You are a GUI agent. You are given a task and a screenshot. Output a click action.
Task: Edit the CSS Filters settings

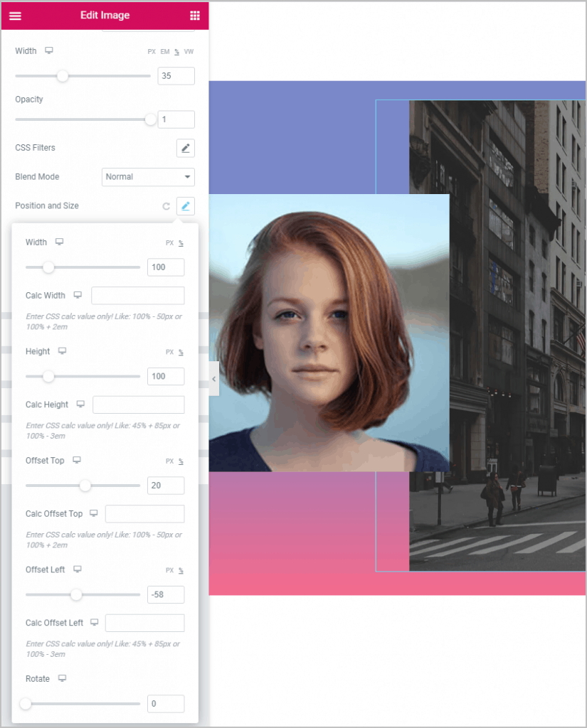tap(185, 148)
